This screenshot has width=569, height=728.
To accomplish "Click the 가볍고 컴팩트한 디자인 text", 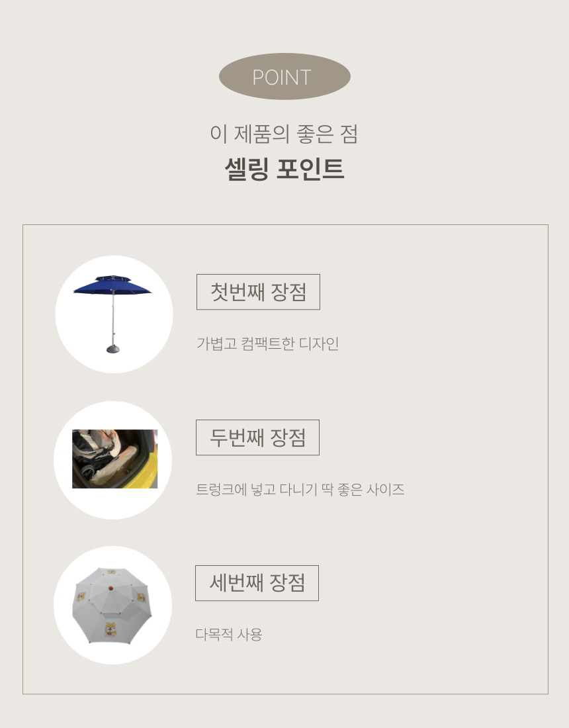I will pos(268,343).
